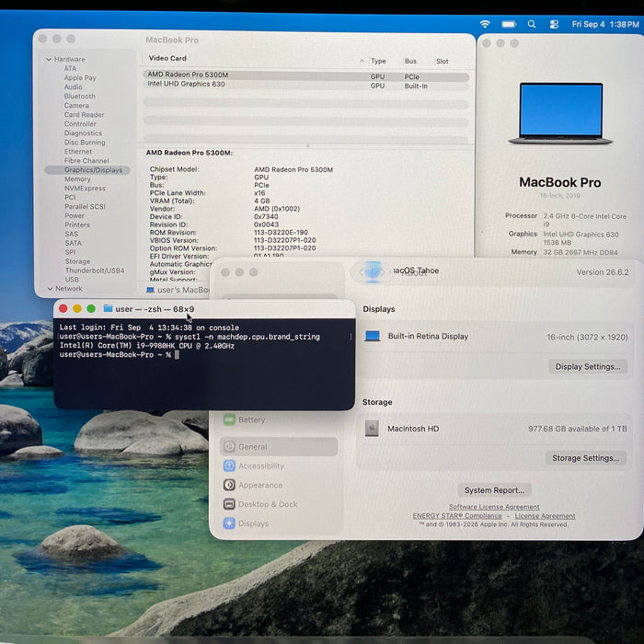Open Spotlight search magnifier icon
Viewport: 644px width, 644px height.
point(532,24)
